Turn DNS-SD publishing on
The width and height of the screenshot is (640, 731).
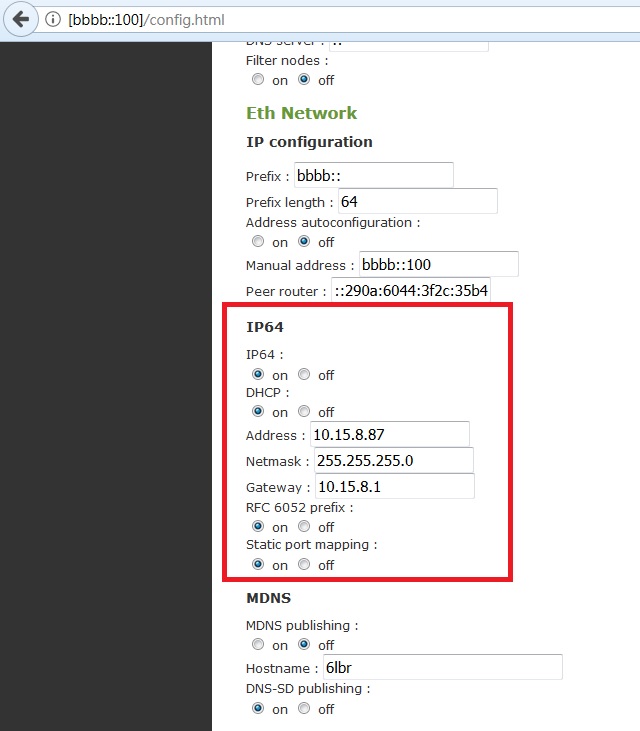pos(258,708)
